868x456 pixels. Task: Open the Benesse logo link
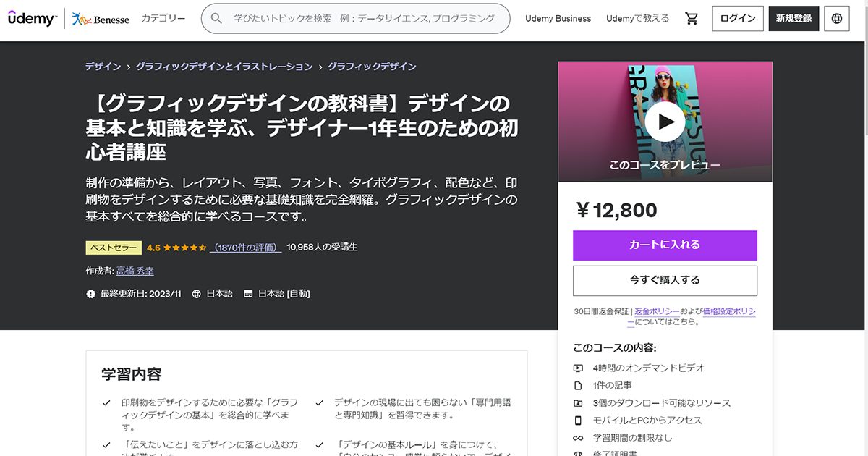(x=101, y=19)
